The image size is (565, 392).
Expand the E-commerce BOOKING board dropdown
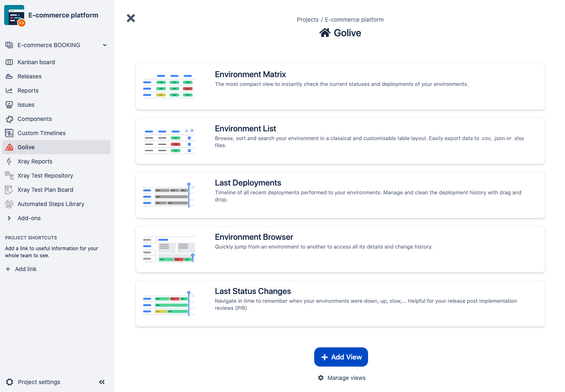(x=105, y=45)
